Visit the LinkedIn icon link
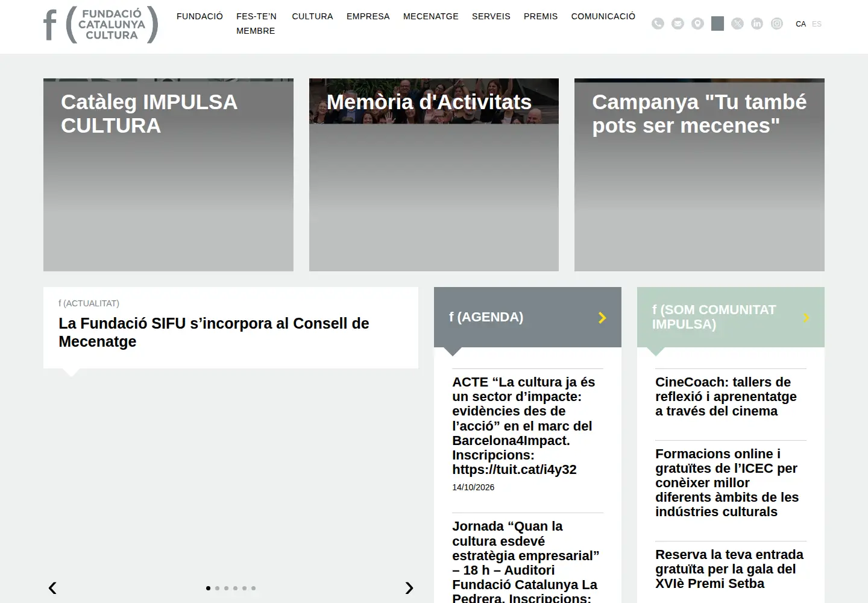868x603 pixels. 757,24
